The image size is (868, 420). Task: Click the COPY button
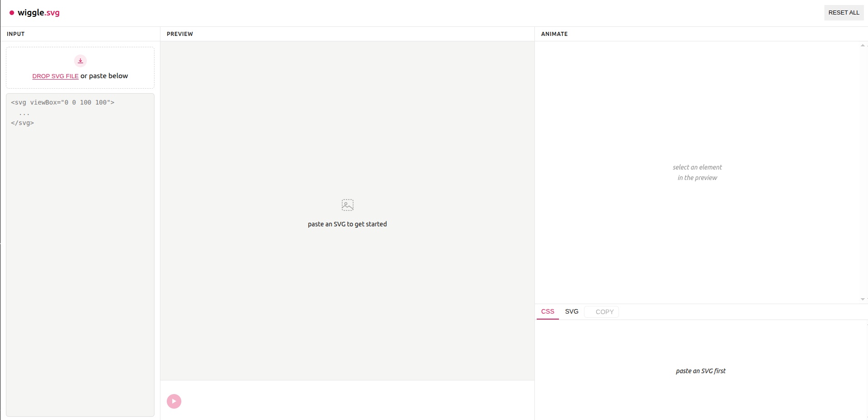(x=602, y=312)
